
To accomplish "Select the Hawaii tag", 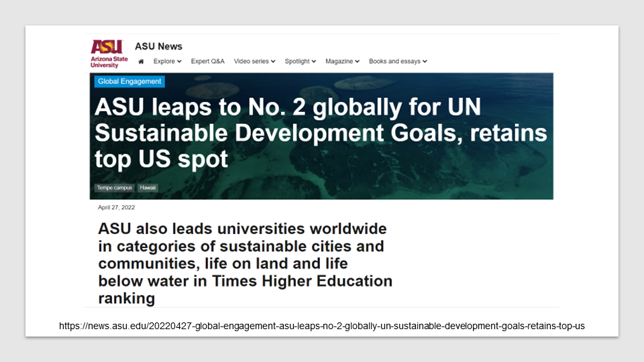I will pos(148,188).
